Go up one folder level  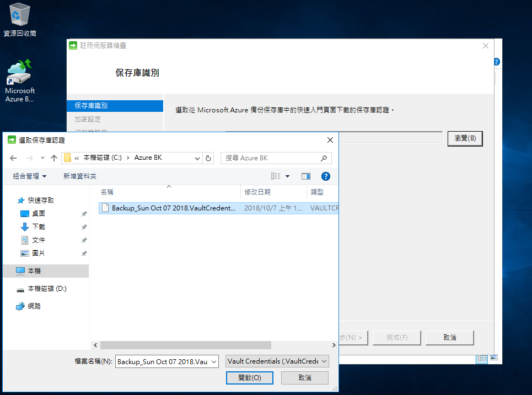tap(54, 158)
